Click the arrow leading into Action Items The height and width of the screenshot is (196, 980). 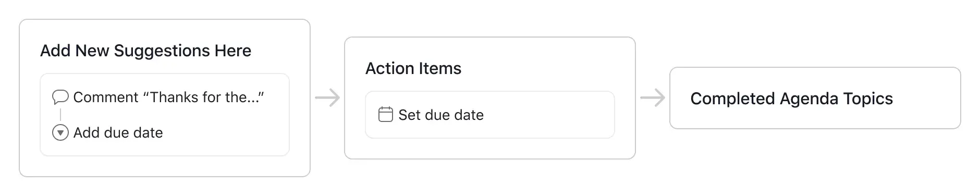(327, 97)
